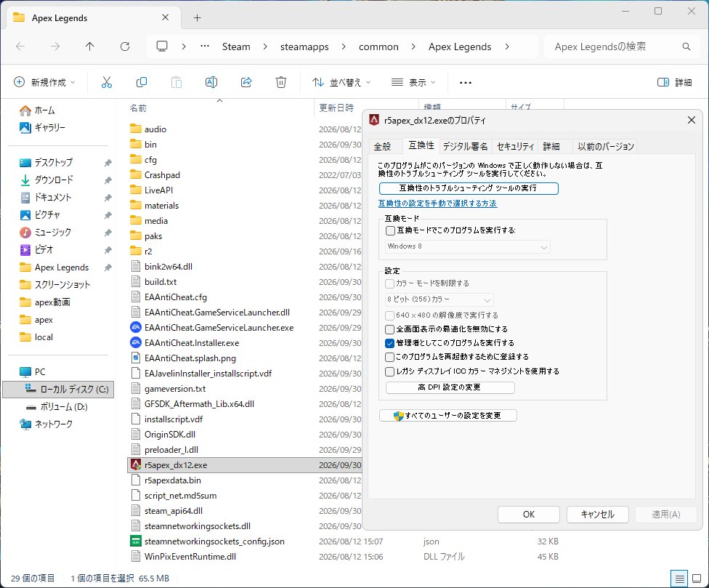Open the 新規作成 dropdown

coord(44,82)
